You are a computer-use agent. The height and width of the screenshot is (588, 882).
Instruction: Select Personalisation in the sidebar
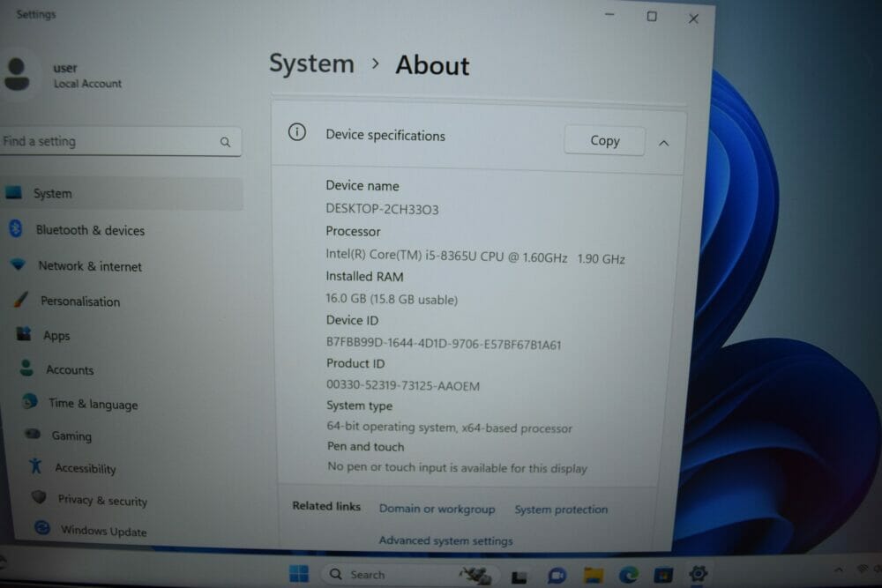click(80, 301)
